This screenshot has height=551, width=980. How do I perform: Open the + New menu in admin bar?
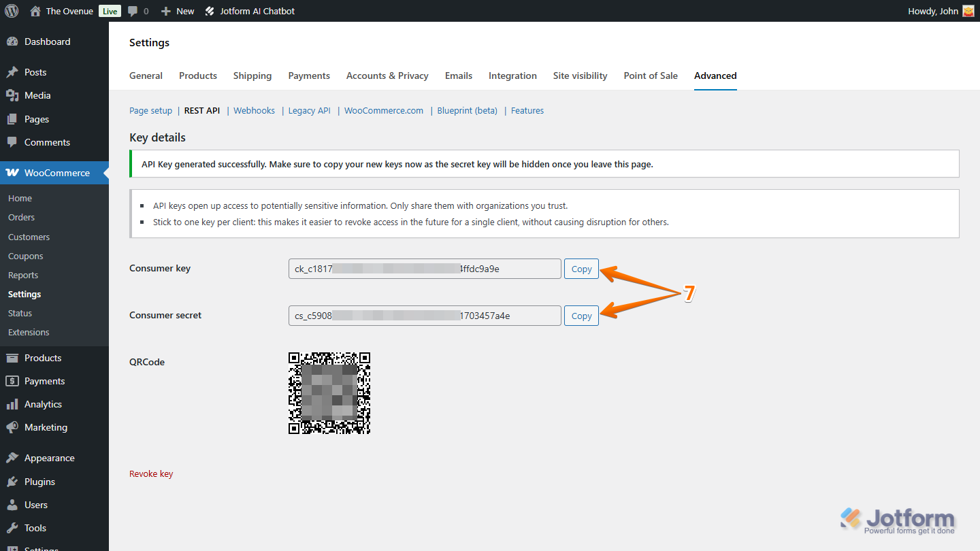pyautogui.click(x=177, y=10)
